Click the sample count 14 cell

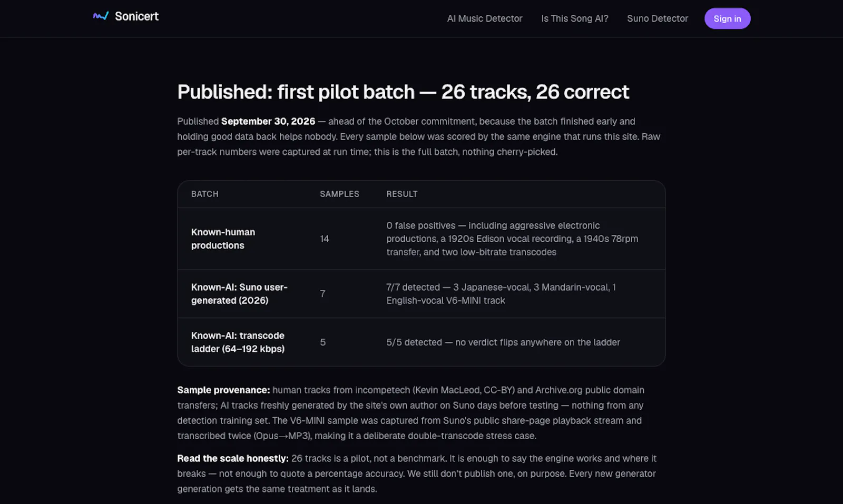pyautogui.click(x=325, y=239)
